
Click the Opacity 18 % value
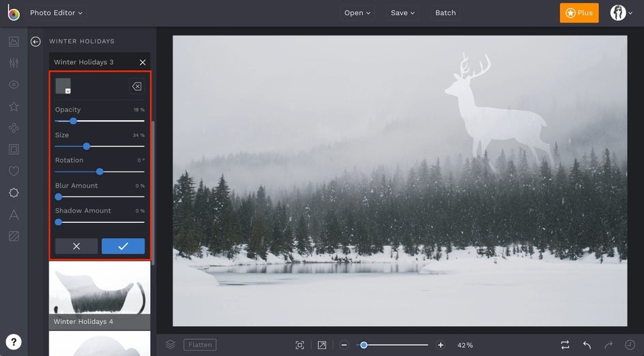138,110
